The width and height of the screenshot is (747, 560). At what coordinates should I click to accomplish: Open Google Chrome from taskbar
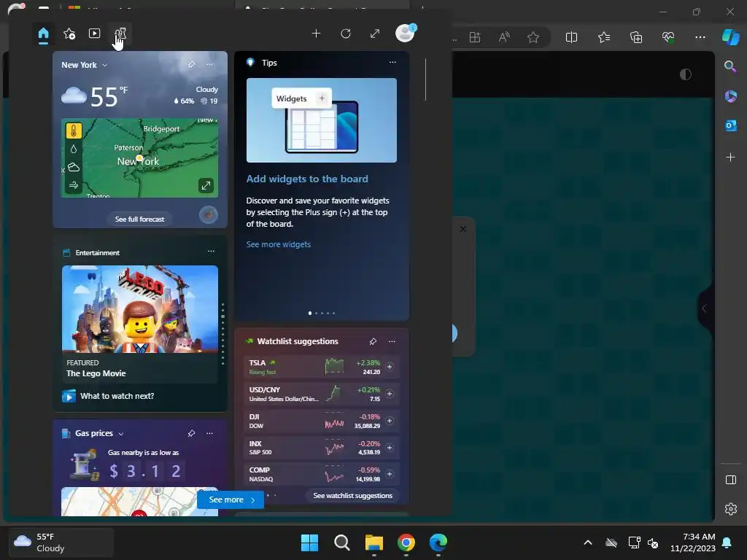click(406, 542)
